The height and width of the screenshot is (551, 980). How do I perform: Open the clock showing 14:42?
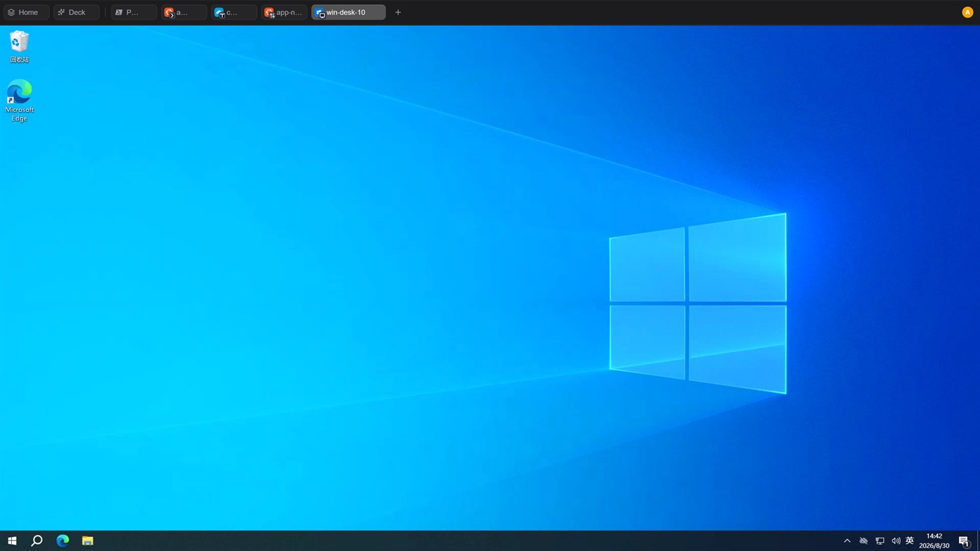click(934, 540)
